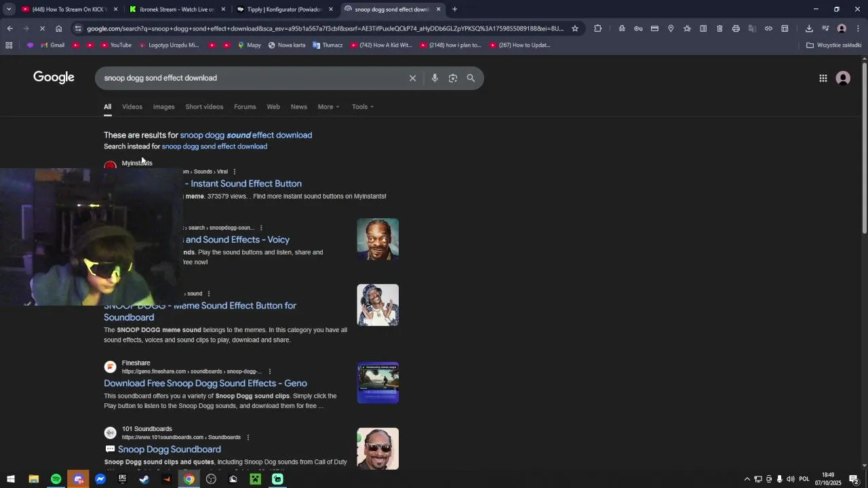Open Wszystkie zakładki bookmarks folder
Screen dimensions: 868x488
point(833,45)
